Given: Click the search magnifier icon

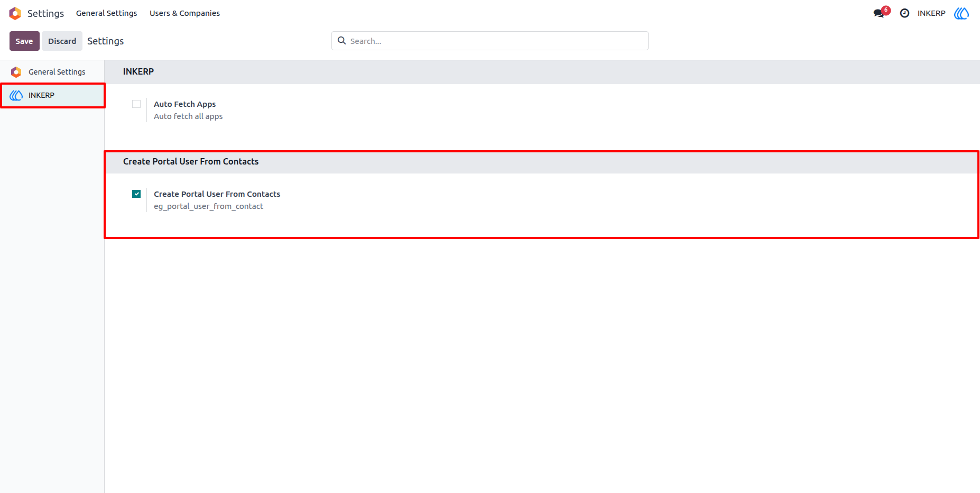Looking at the screenshot, I should [342, 41].
